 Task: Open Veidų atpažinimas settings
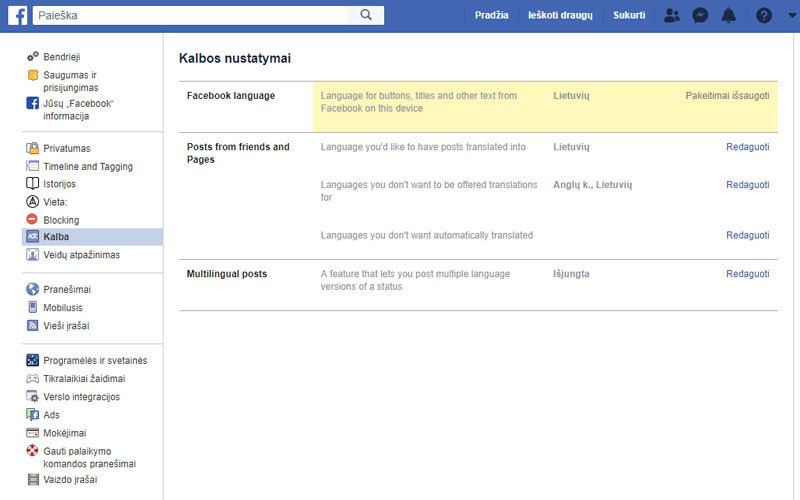pos(82,255)
